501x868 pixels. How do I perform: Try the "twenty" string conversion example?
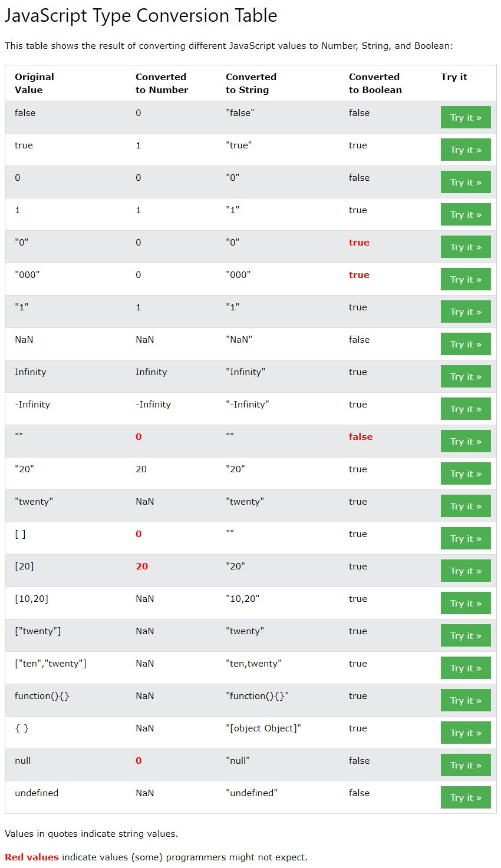(465, 506)
